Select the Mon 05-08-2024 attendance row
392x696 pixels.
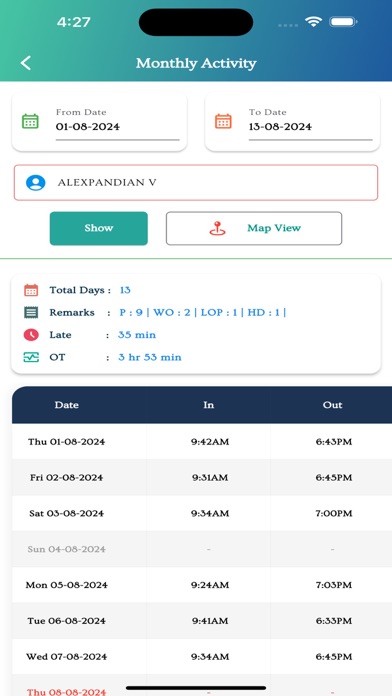(202, 585)
